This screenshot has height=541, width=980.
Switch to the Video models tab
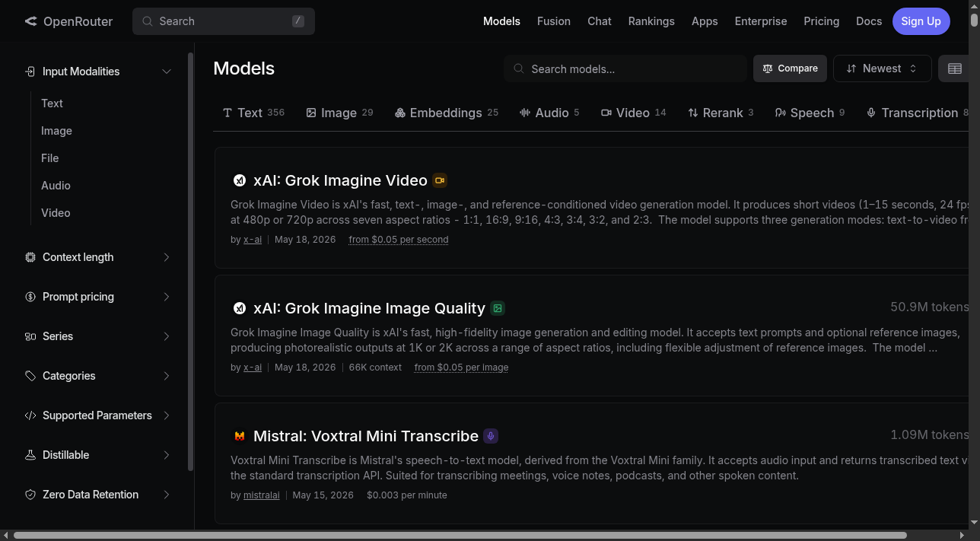tap(633, 113)
